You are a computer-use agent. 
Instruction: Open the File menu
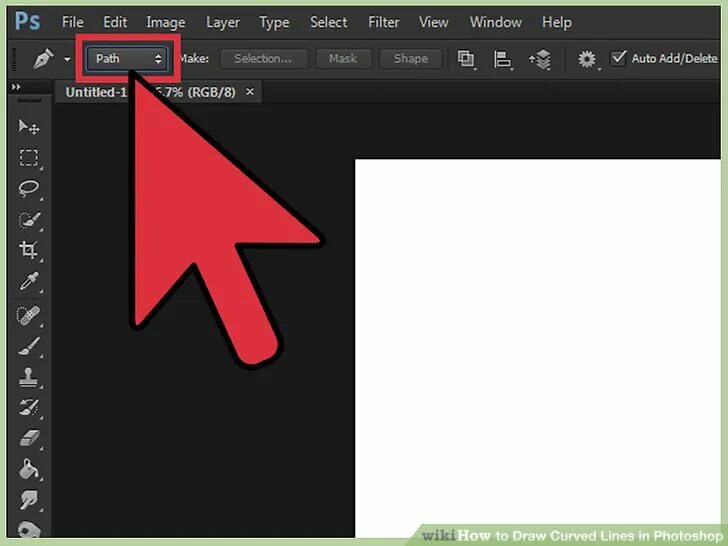[72, 22]
